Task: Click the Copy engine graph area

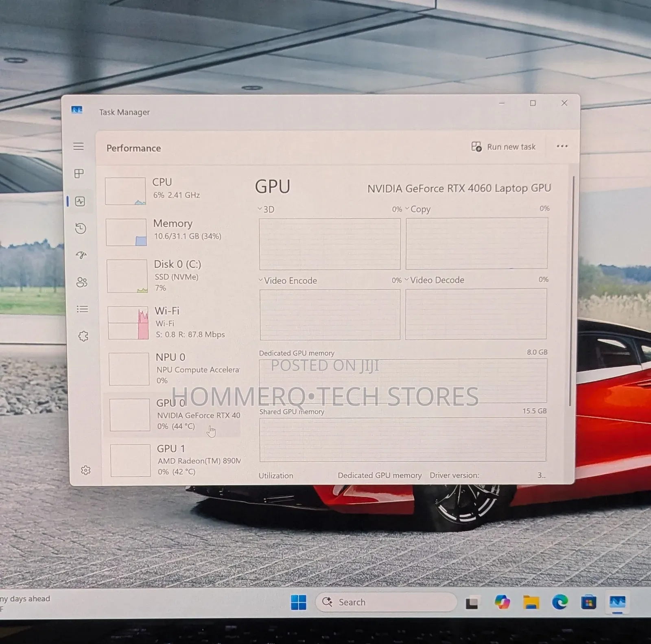Action: click(x=476, y=243)
